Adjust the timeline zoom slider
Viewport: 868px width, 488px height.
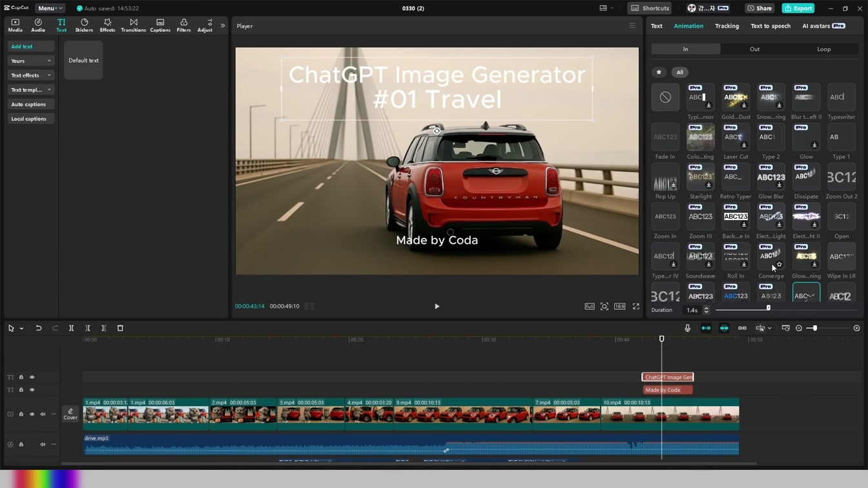pos(815,328)
